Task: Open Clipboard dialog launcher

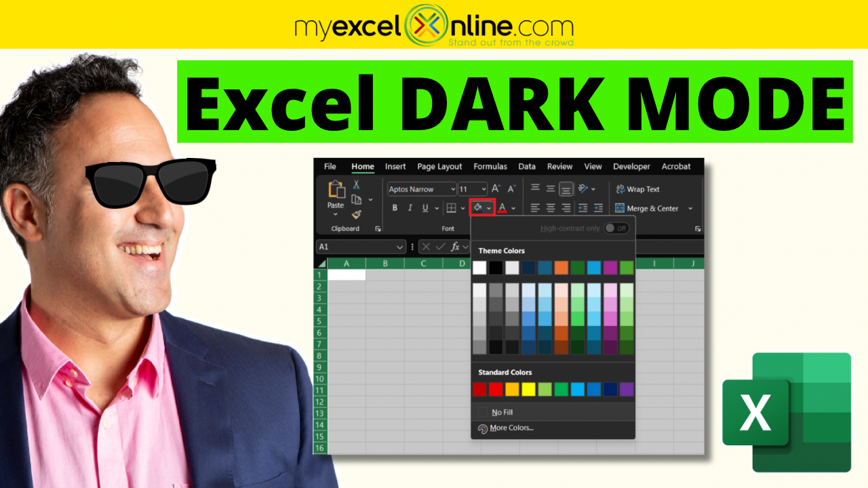Action: (378, 229)
